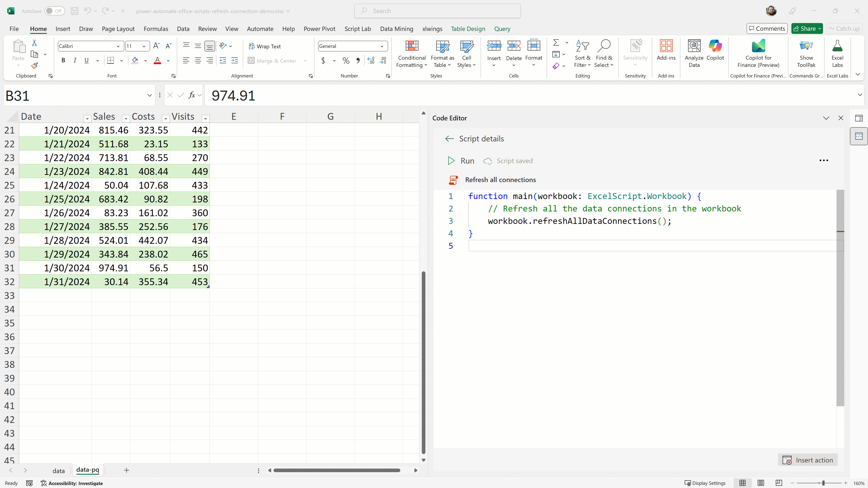
Task: Open the Sales column filter dropdown
Action: coord(126,119)
